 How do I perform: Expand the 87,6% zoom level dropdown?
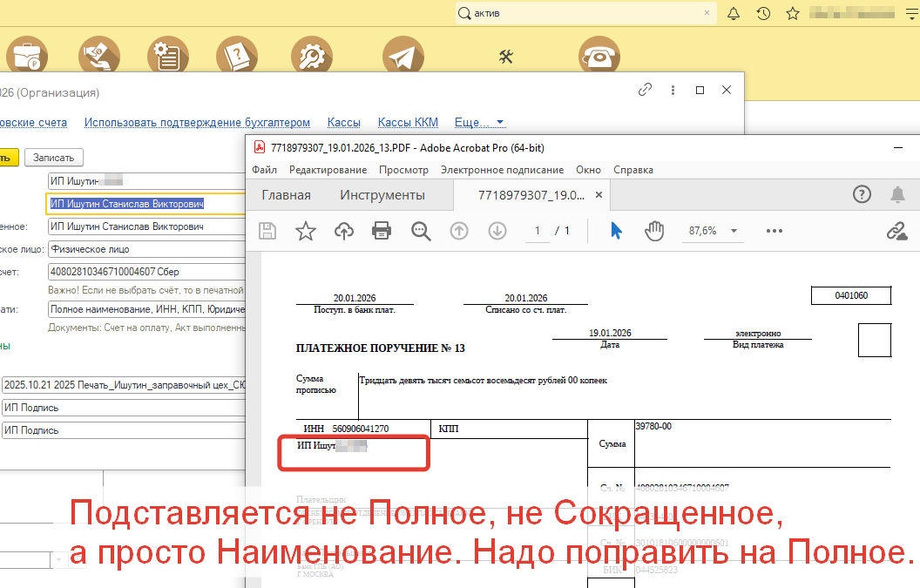click(x=734, y=231)
